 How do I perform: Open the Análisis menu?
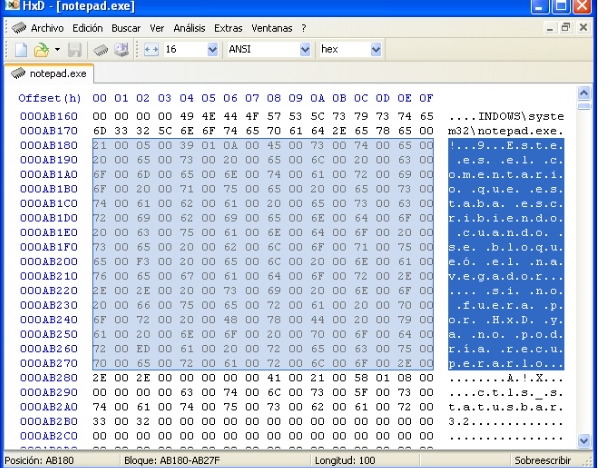(x=189, y=28)
